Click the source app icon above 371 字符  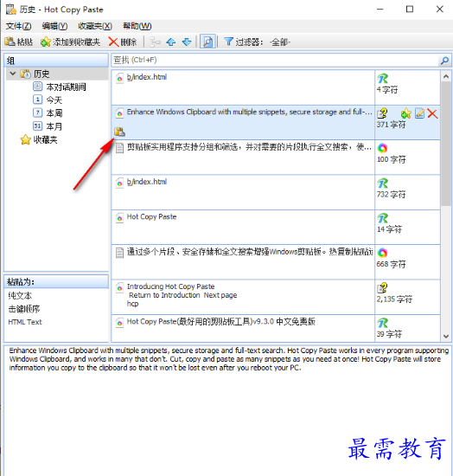tap(382, 113)
